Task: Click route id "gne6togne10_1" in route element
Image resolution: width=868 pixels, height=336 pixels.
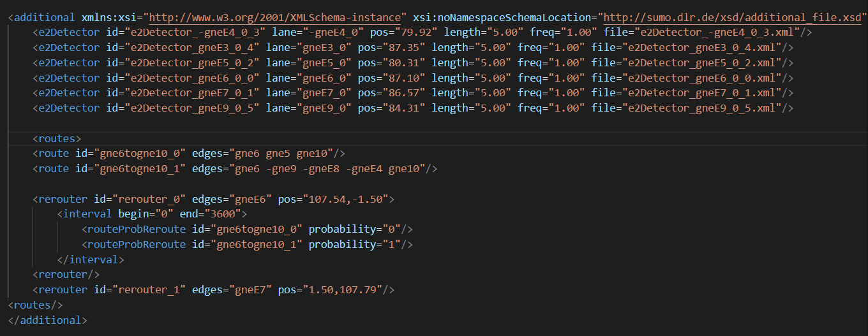Action: point(140,169)
